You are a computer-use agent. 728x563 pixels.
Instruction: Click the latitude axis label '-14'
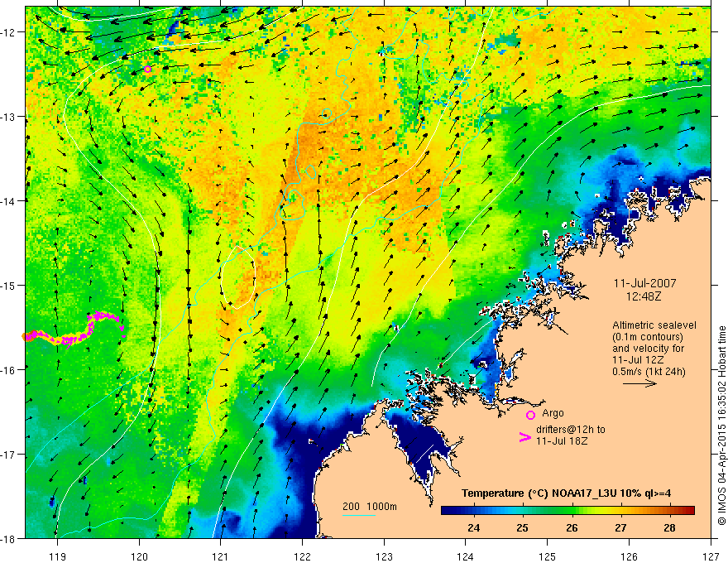(8, 200)
